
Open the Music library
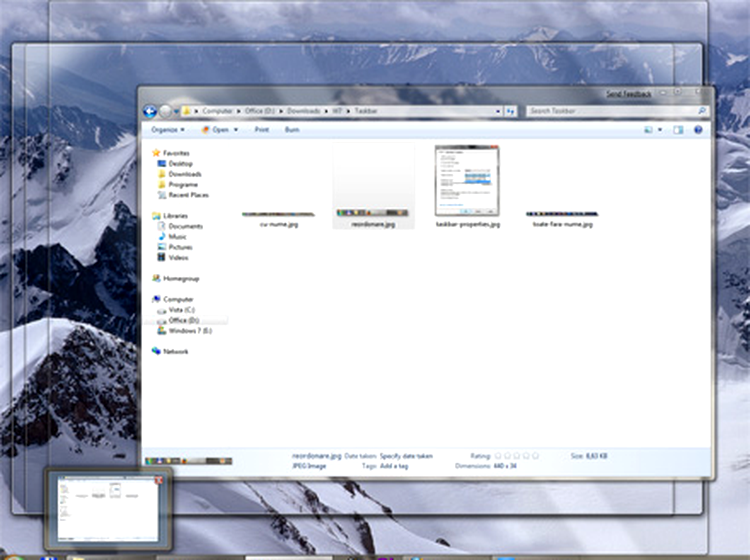coord(177,237)
